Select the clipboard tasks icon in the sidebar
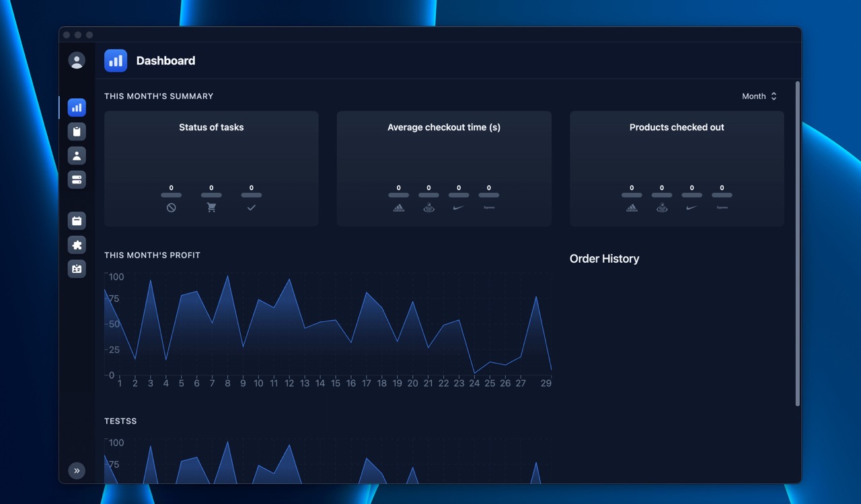Screen dimensions: 861x504 [77, 132]
